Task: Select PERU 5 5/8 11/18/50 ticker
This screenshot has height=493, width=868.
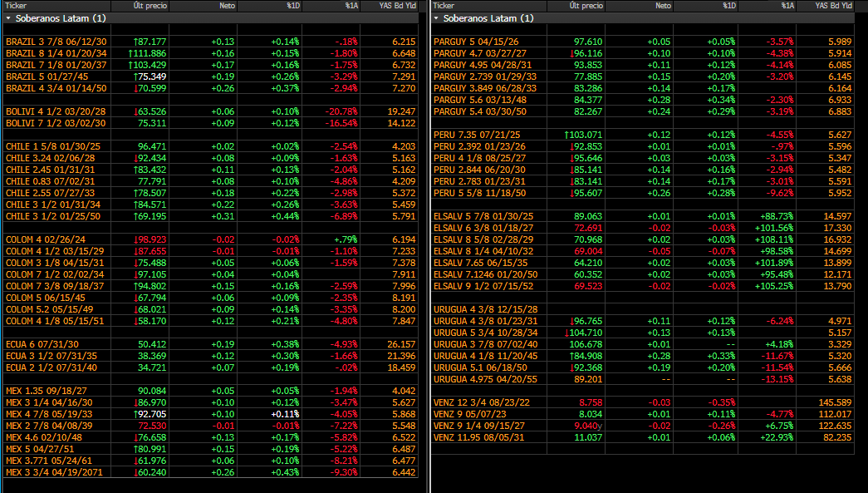Action: click(x=479, y=193)
